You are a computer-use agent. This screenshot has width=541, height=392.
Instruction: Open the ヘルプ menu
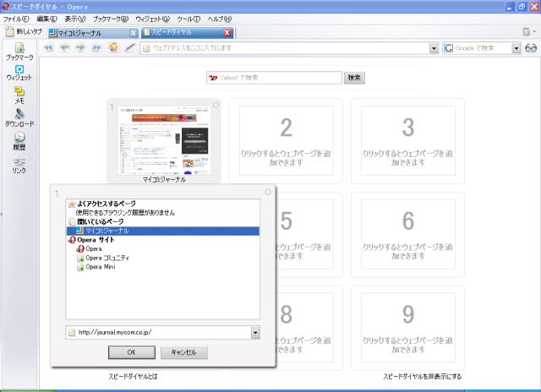click(220, 19)
